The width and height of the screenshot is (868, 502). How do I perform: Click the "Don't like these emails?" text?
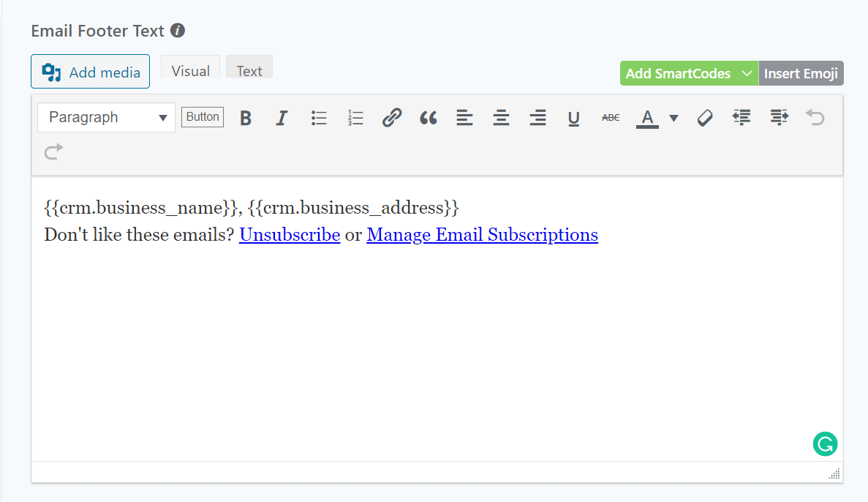point(140,235)
